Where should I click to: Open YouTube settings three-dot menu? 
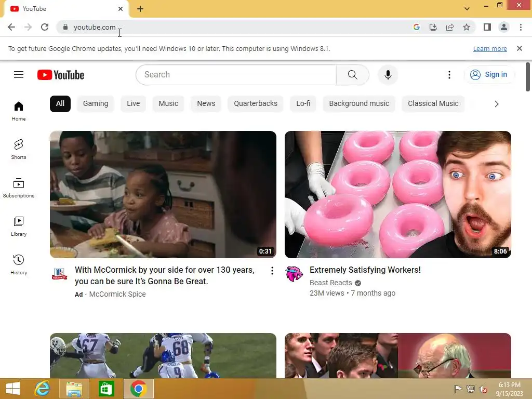click(x=449, y=75)
